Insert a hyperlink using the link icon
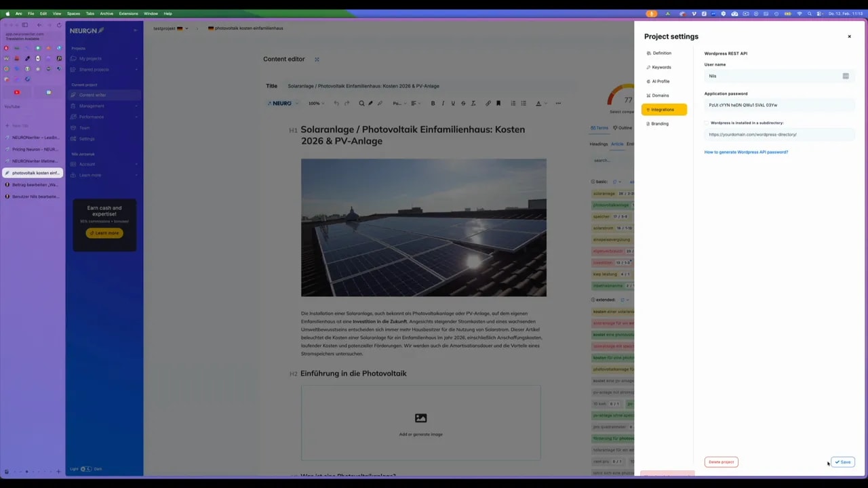868x488 pixels. point(488,103)
